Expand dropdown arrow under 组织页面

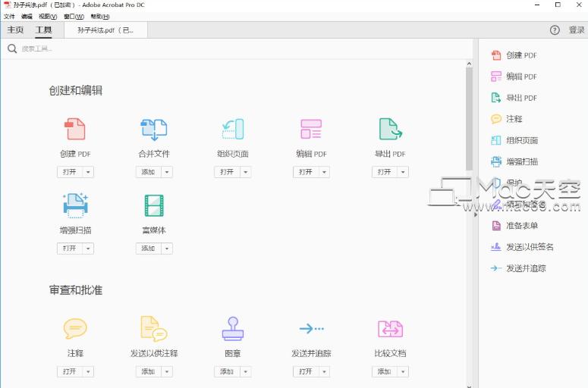[x=246, y=172]
